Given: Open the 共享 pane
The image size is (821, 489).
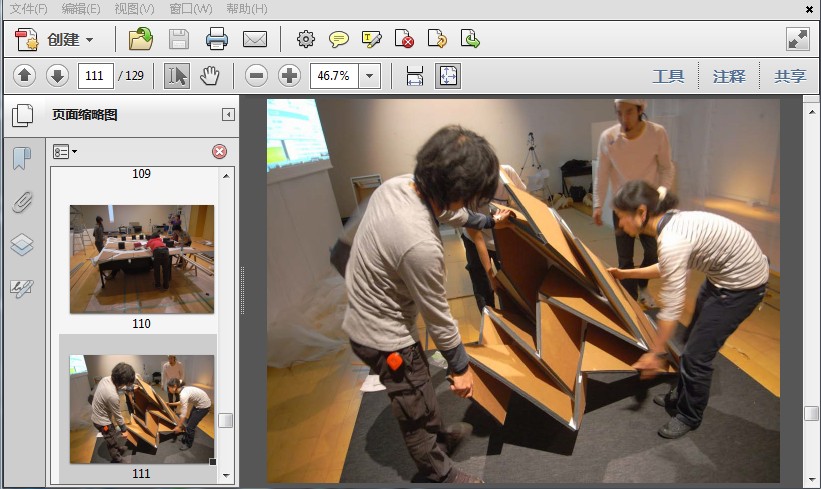Looking at the screenshot, I should pos(790,76).
